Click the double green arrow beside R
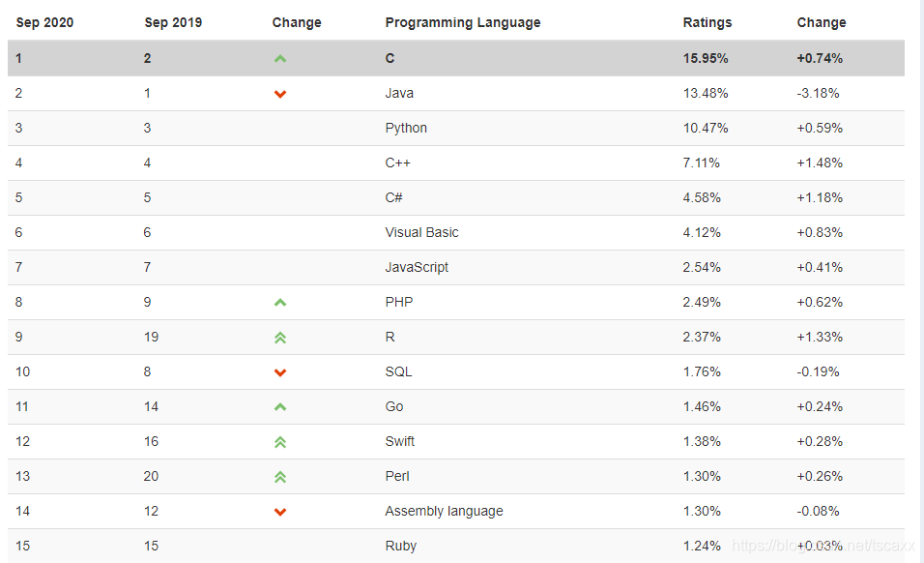This screenshot has height=563, width=924. 280,338
